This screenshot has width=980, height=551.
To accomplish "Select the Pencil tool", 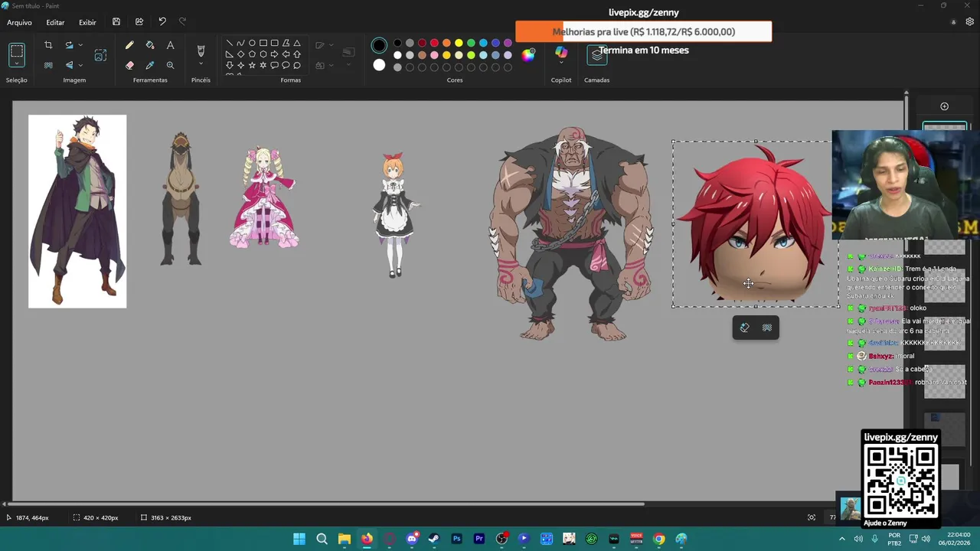I will tap(129, 46).
